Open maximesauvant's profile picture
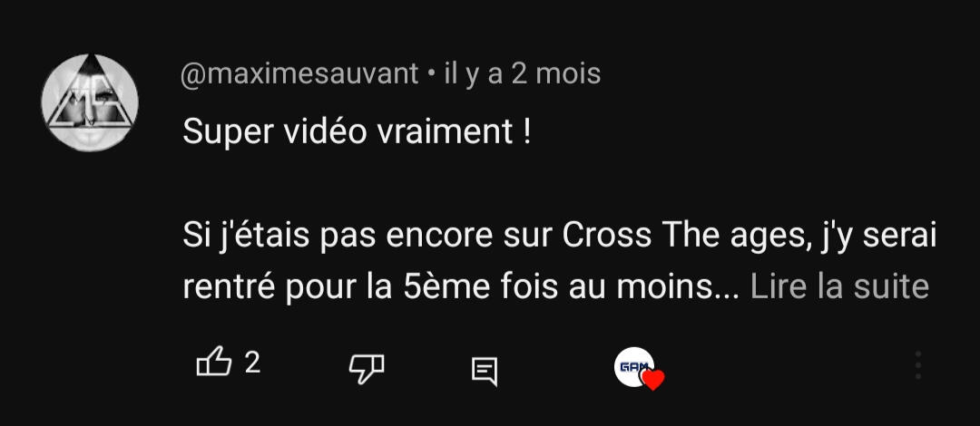 tap(90, 102)
